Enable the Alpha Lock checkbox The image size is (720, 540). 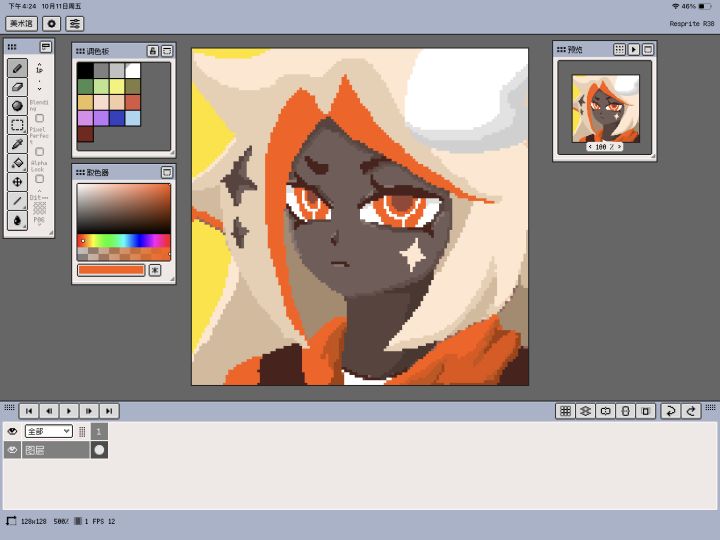40,179
